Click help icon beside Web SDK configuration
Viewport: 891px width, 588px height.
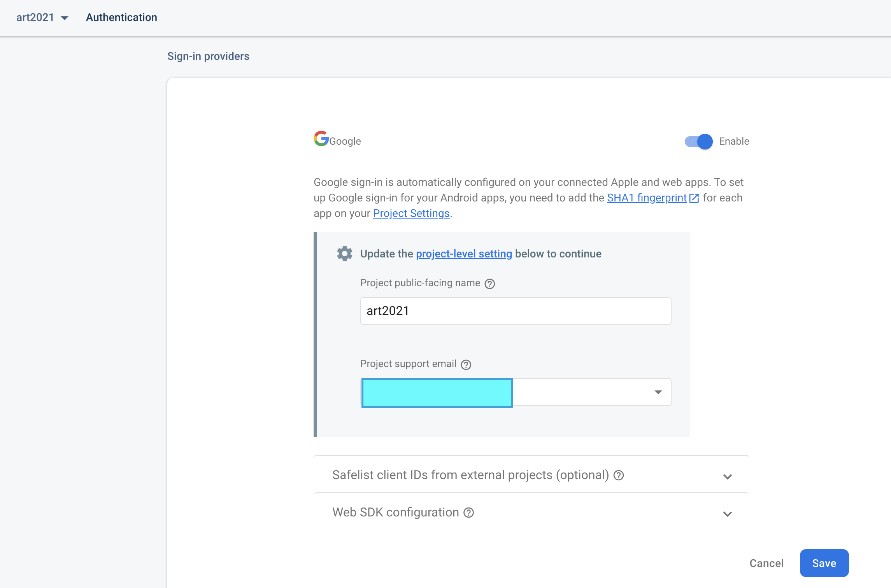(468, 513)
